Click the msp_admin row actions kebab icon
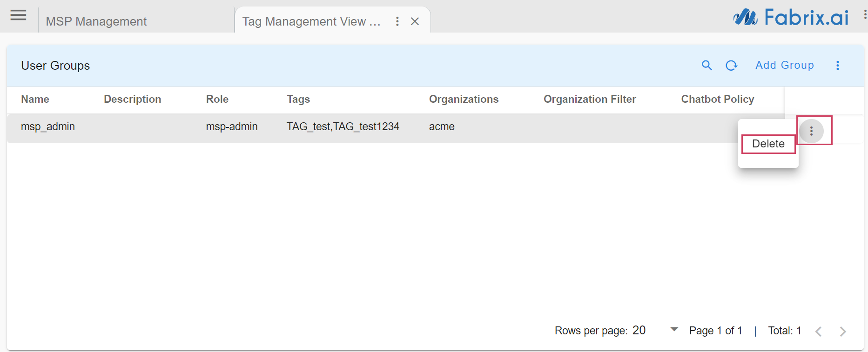 coord(811,131)
